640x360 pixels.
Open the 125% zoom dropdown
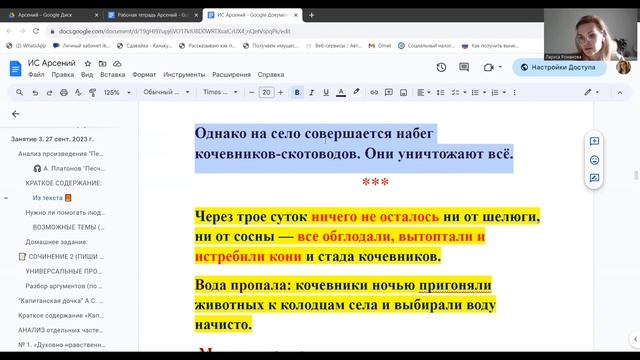pyautogui.click(x=117, y=93)
